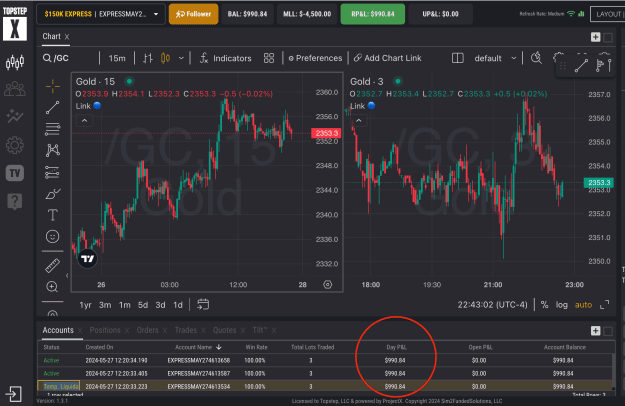The width and height of the screenshot is (625, 406).
Task: Open the LAYOUT button
Action: [607, 14]
